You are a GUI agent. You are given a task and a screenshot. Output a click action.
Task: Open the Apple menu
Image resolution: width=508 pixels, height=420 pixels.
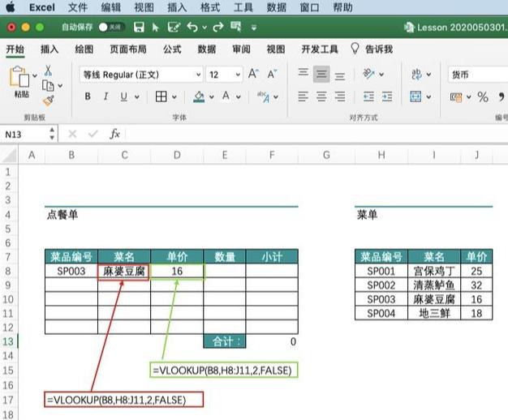[11, 7]
